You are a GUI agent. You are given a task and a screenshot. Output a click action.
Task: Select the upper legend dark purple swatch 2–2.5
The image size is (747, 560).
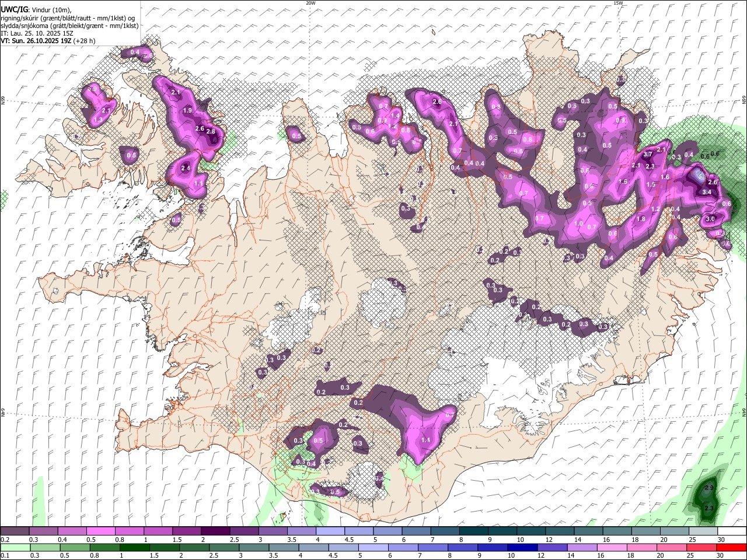tap(215, 531)
